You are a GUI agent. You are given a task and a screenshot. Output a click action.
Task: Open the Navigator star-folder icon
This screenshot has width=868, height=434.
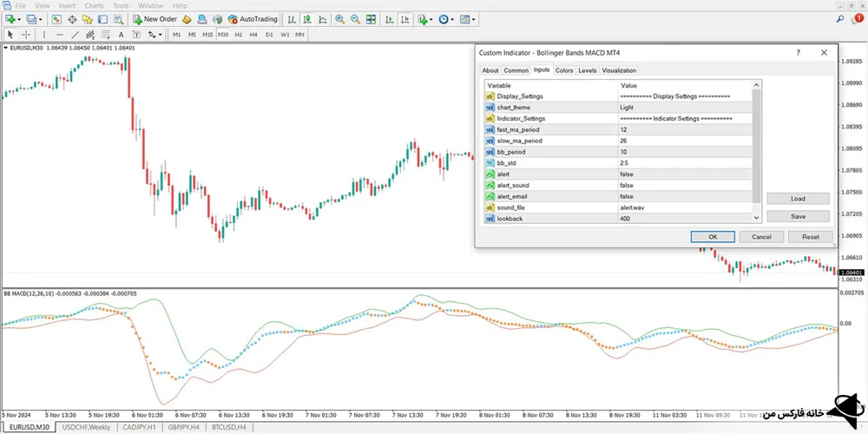(88, 19)
